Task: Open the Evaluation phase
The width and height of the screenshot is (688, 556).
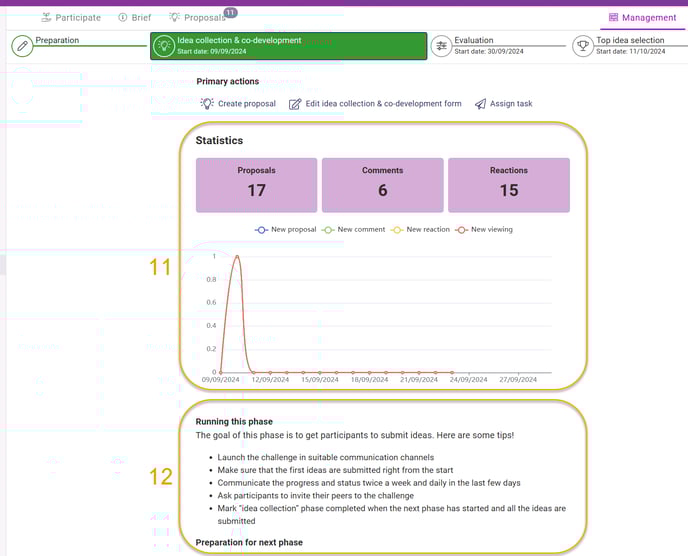Action: point(498,45)
